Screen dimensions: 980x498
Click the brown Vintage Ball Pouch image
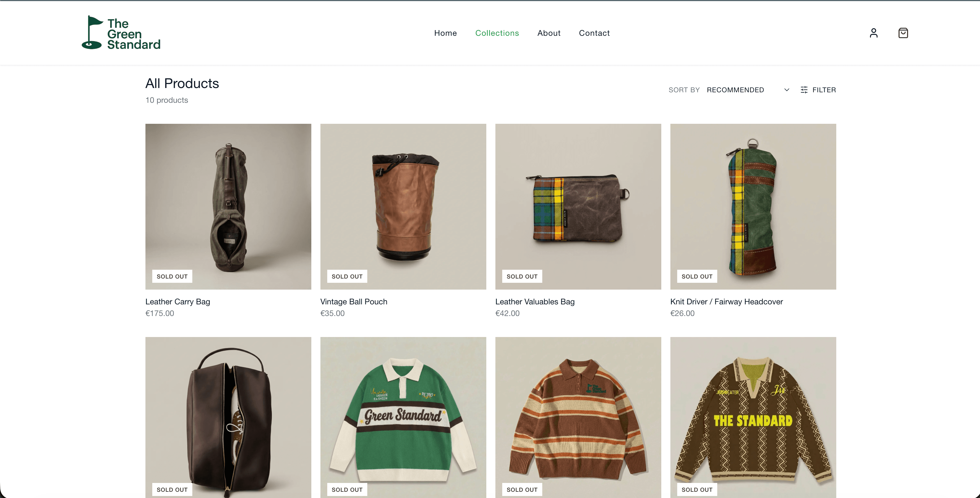click(x=403, y=206)
